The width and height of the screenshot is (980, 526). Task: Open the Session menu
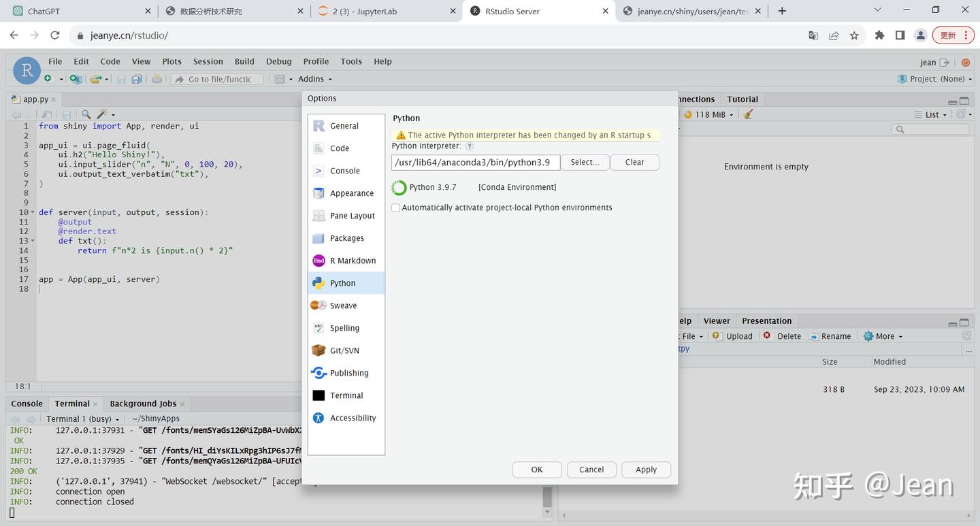pos(208,61)
